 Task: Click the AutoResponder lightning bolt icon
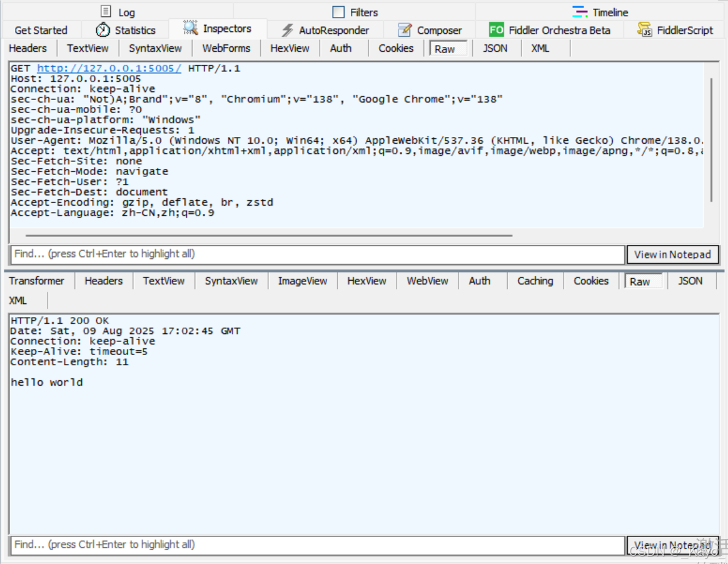(x=288, y=30)
